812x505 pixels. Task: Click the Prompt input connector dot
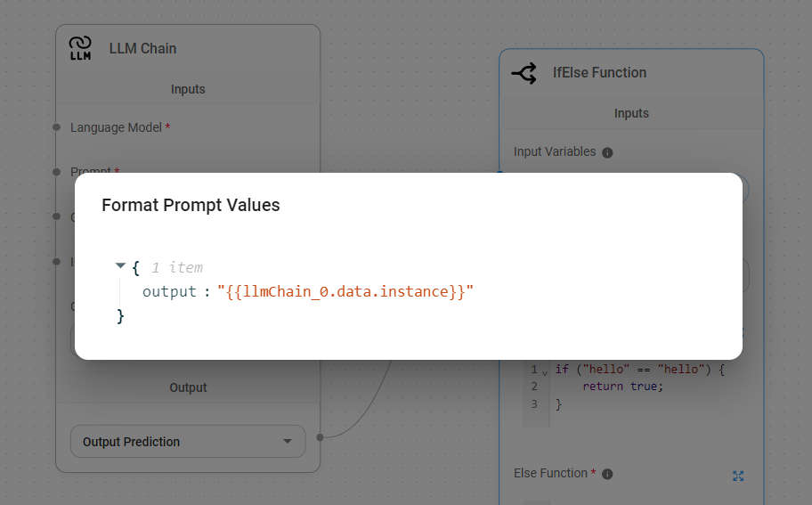click(56, 172)
